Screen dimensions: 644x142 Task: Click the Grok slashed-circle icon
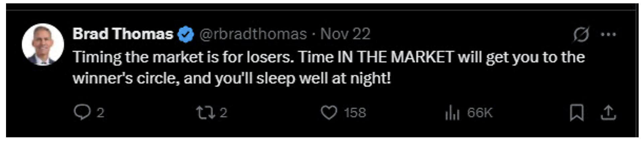[581, 34]
